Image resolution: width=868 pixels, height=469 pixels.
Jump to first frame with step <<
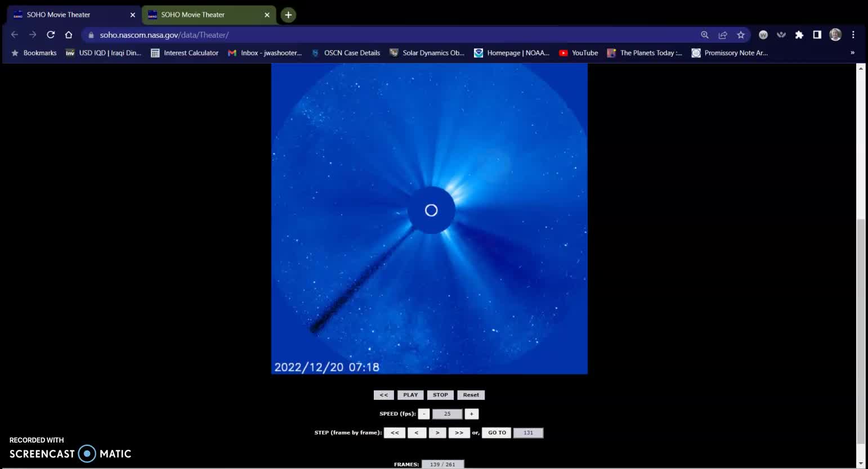click(x=395, y=433)
